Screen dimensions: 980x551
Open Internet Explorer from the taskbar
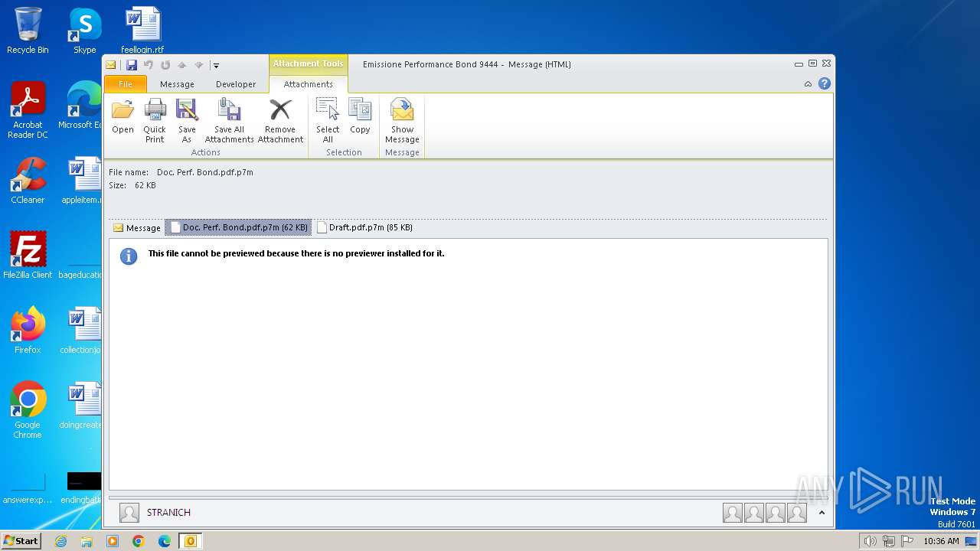pos(60,541)
